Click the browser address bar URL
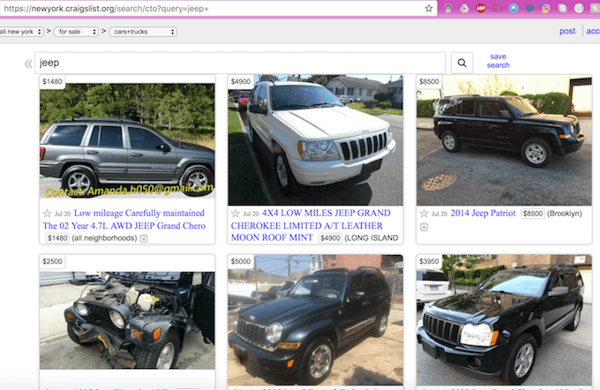Screen dimensions: 600x390 tap(106, 8)
